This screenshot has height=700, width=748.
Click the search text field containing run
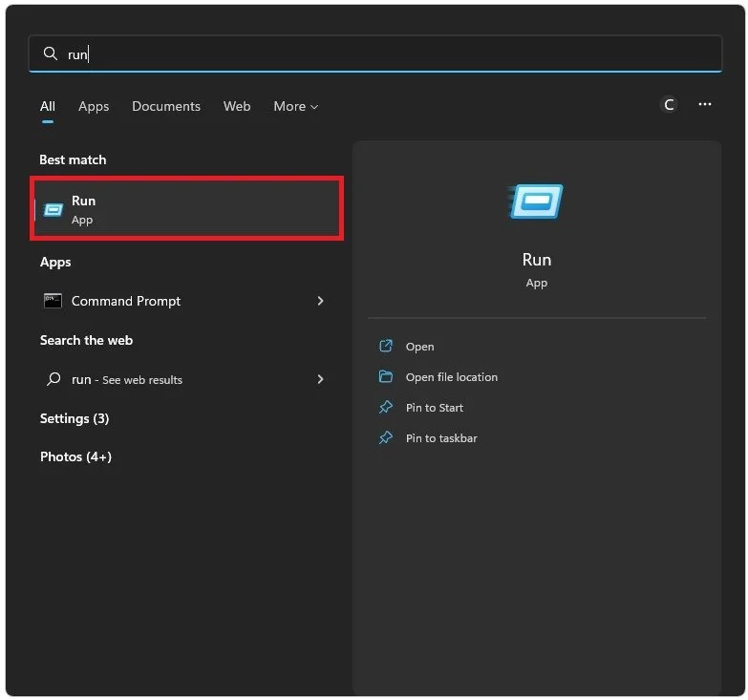[374, 53]
